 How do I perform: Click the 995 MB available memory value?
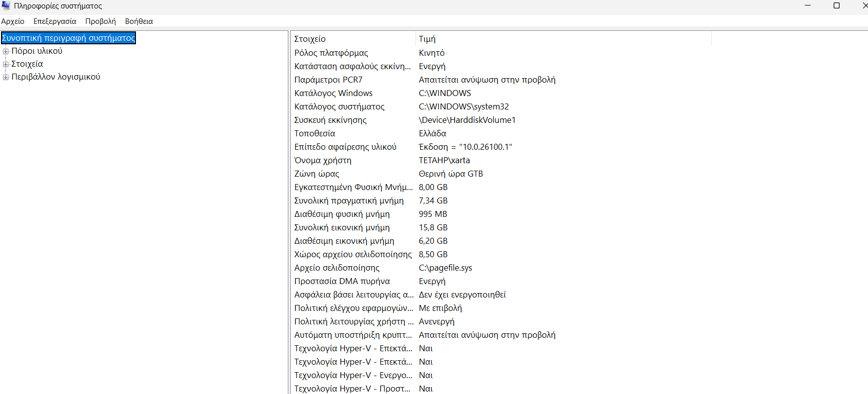pos(433,214)
